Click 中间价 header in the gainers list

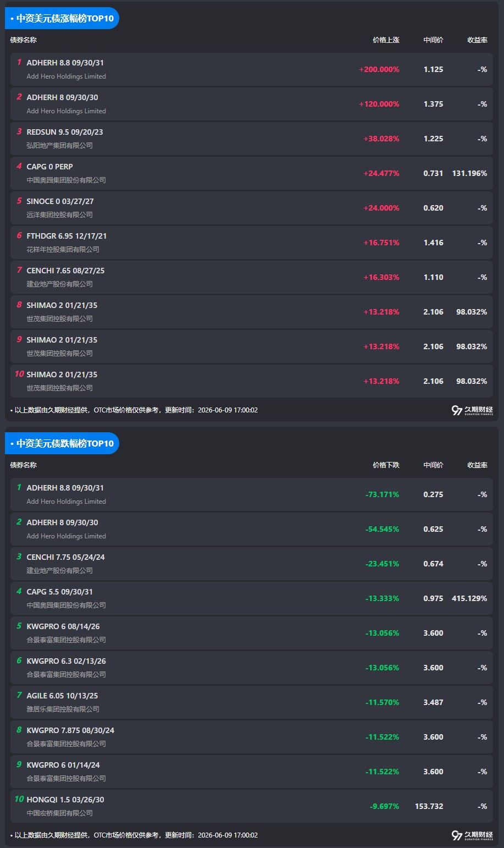click(x=433, y=40)
